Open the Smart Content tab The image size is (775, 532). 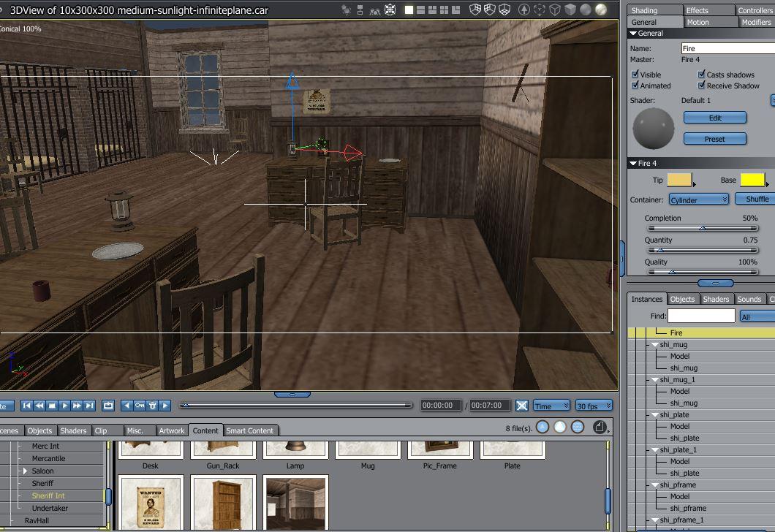point(250,430)
